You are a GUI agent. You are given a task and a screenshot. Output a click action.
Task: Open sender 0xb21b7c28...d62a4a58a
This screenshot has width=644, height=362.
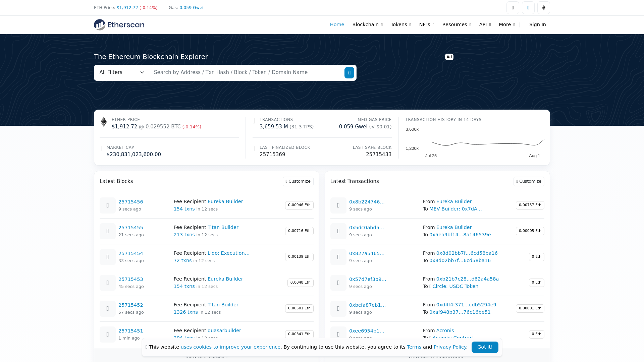tap(468, 279)
